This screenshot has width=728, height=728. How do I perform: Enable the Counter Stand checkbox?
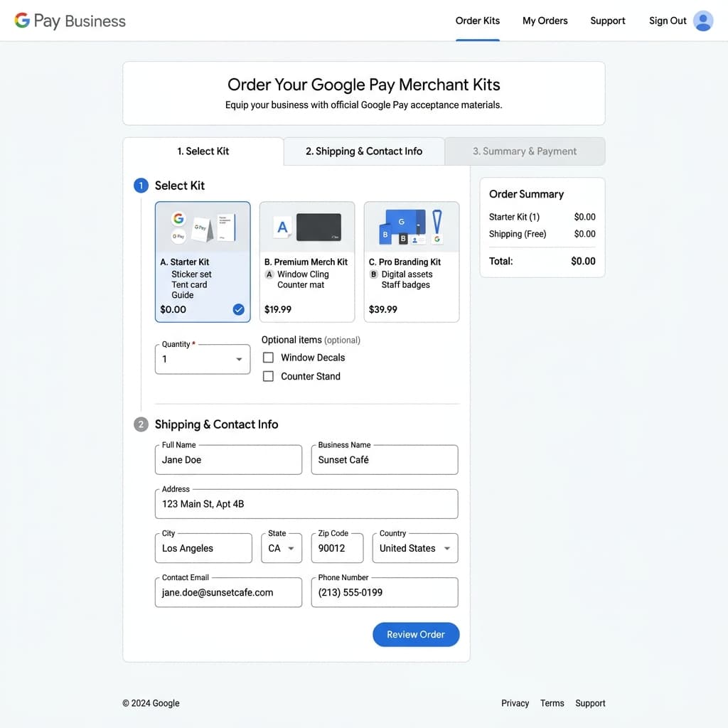click(268, 376)
